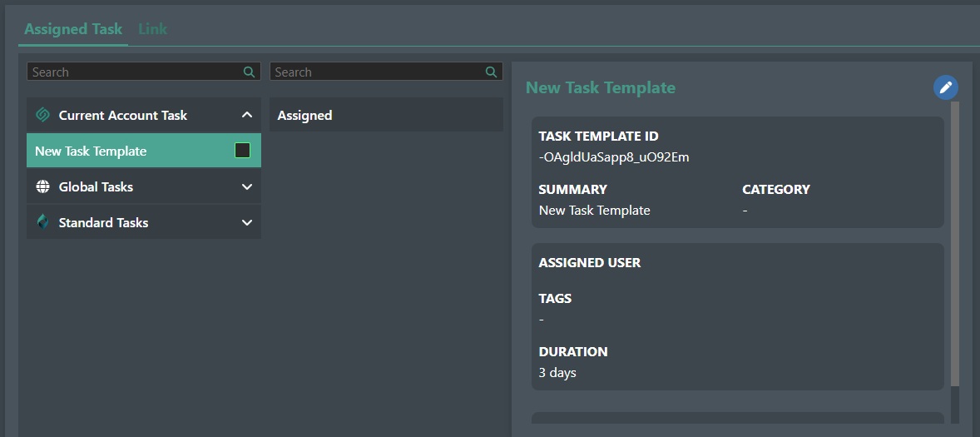The width and height of the screenshot is (980, 437).
Task: Tick the New Task Template checkbox
Action: [x=242, y=150]
